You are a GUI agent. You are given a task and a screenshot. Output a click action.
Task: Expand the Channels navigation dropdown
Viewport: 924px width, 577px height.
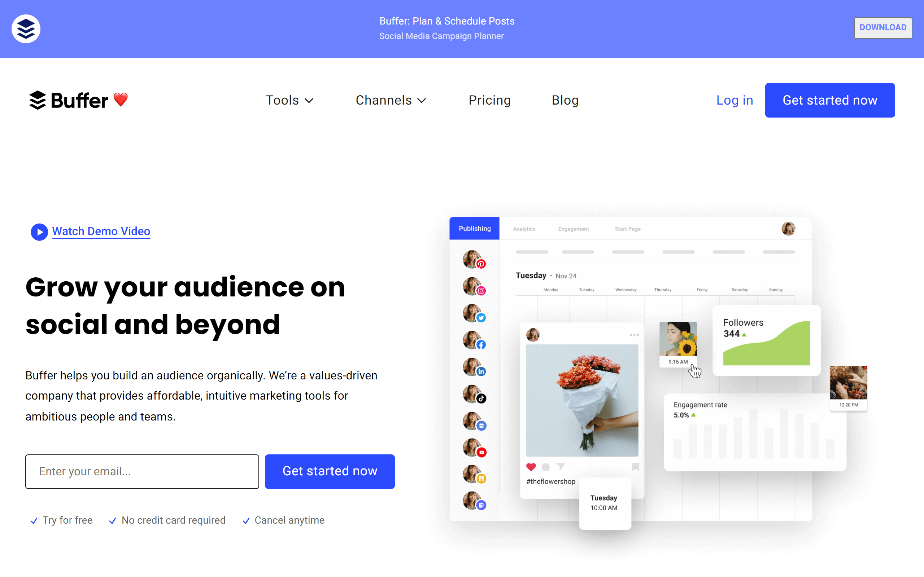click(x=391, y=100)
